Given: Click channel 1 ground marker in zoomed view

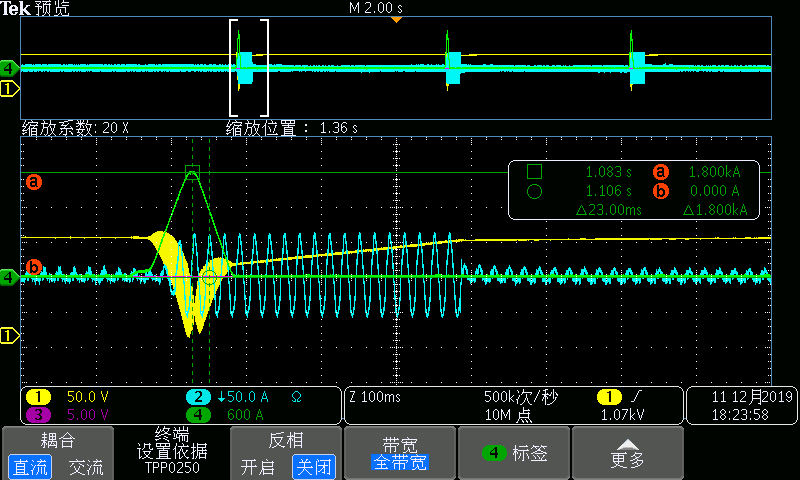Looking at the screenshot, I should [9, 335].
